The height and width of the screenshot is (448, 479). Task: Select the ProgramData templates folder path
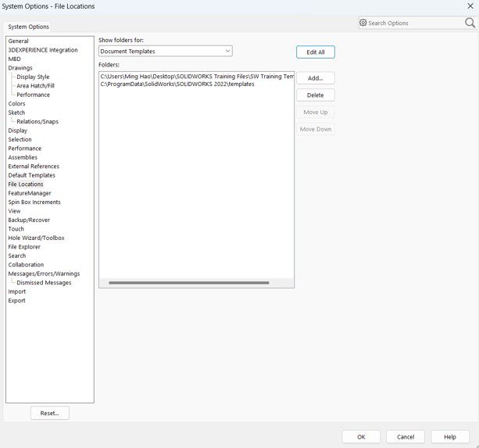click(177, 84)
